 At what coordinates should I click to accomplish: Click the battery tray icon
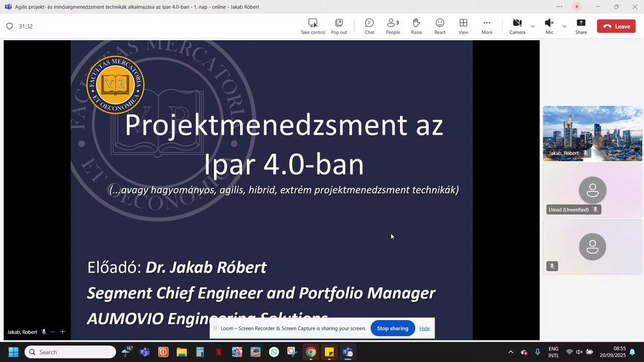click(x=590, y=352)
